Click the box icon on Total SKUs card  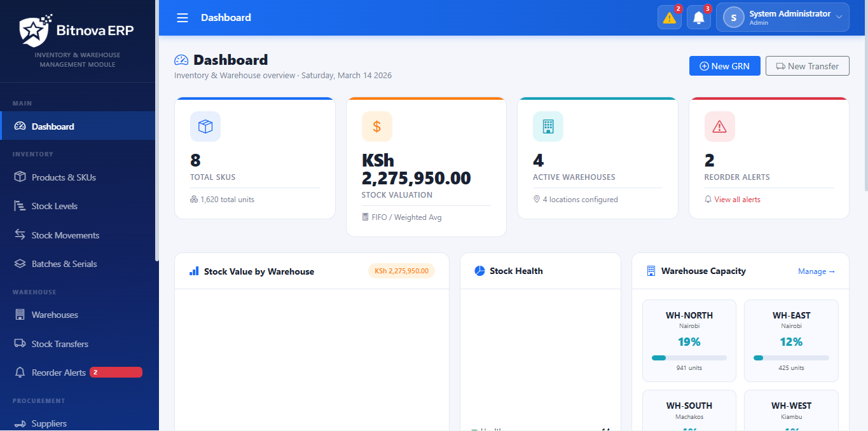pos(205,127)
